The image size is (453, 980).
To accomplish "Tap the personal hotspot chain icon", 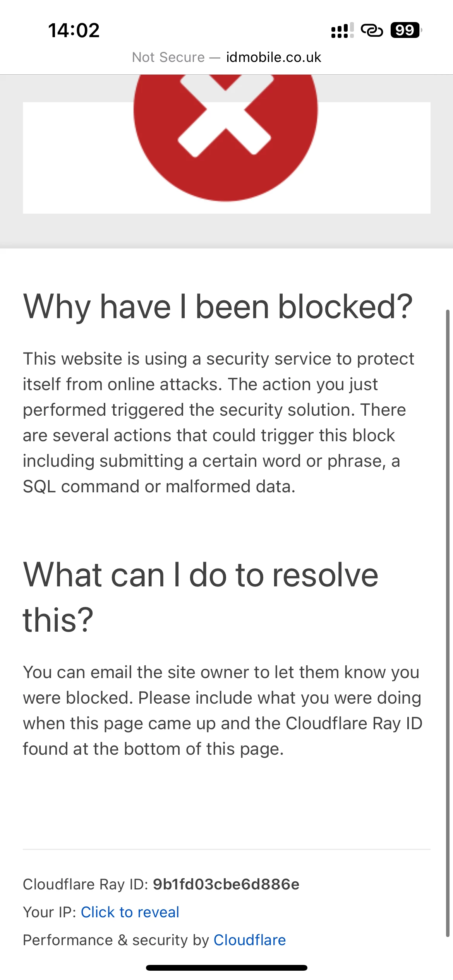I will (x=372, y=30).
